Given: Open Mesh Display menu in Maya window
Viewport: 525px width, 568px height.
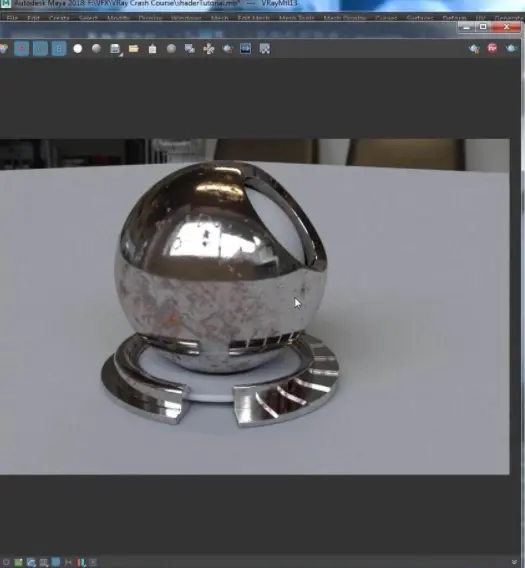Looking at the screenshot, I should coord(345,18).
